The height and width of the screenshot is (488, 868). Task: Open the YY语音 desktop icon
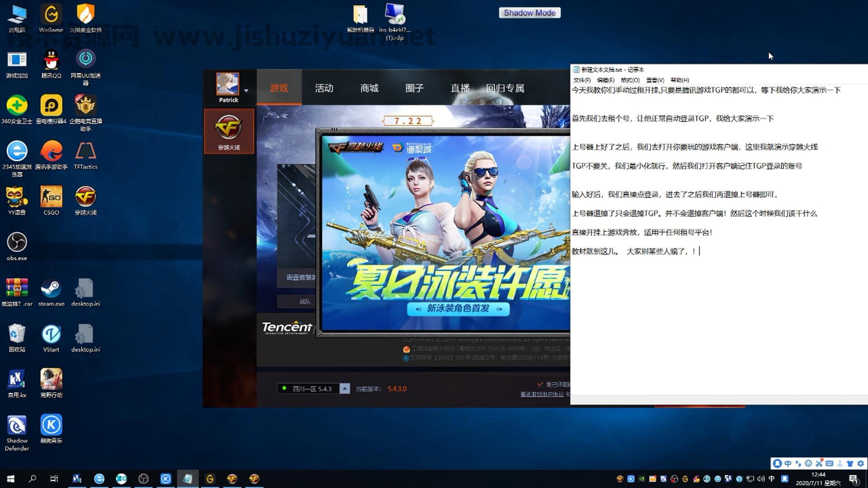pyautogui.click(x=17, y=201)
